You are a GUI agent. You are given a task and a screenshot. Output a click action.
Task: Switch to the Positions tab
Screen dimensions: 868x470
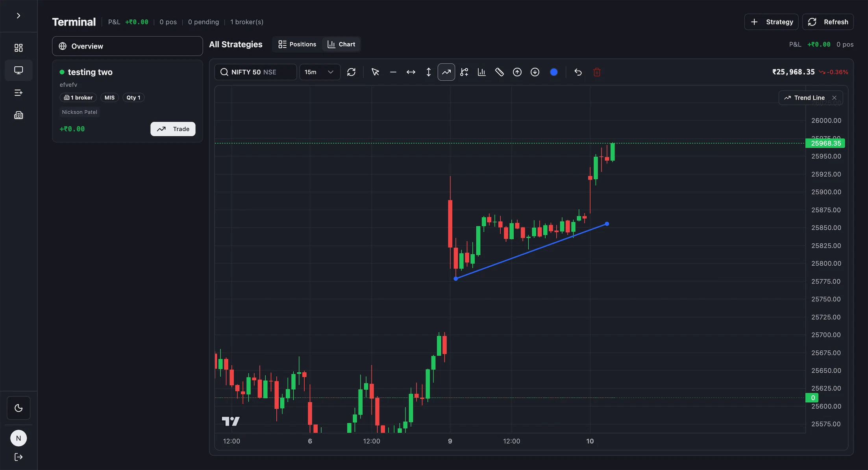point(297,44)
